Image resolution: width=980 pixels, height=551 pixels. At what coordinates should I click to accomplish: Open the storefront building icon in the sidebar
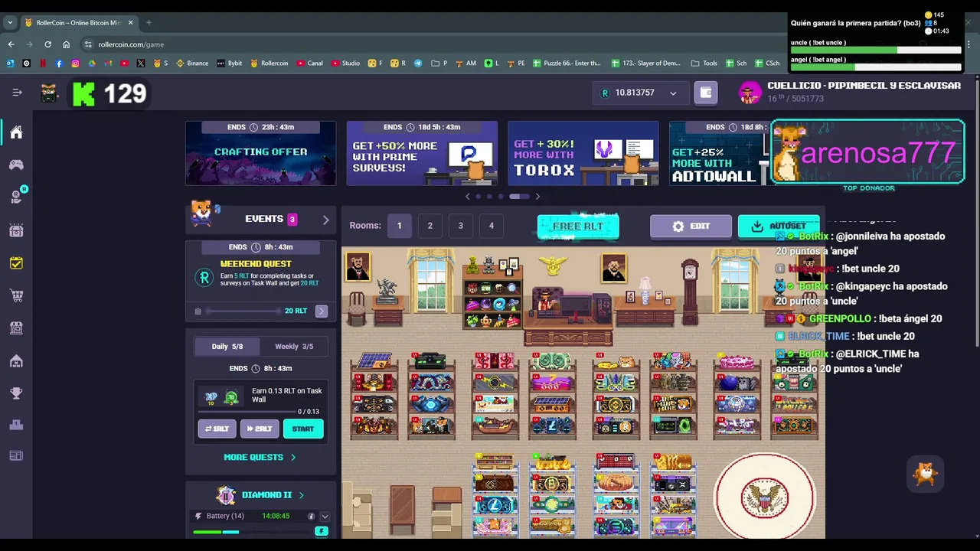click(16, 328)
